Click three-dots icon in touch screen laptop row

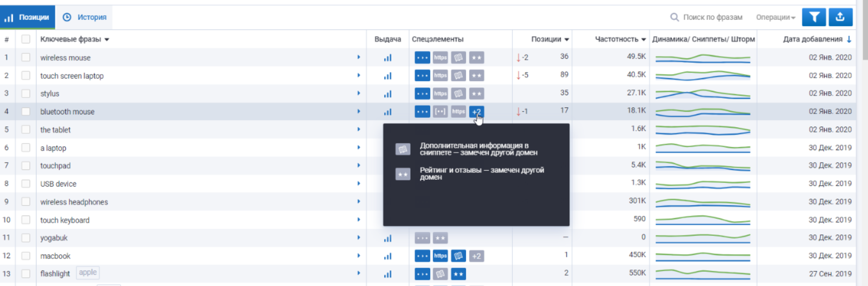(422, 76)
